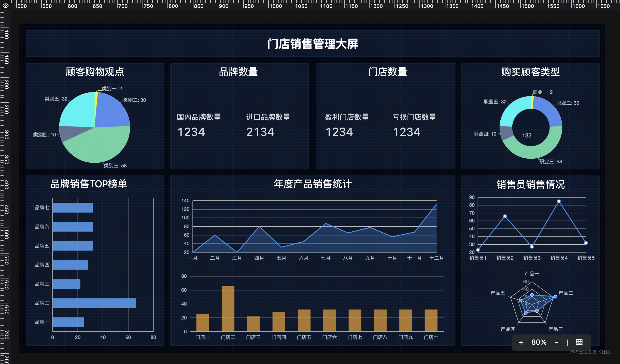Click the 门店二 tallest orange bar
The height and width of the screenshot is (364, 620).
[x=228, y=309]
